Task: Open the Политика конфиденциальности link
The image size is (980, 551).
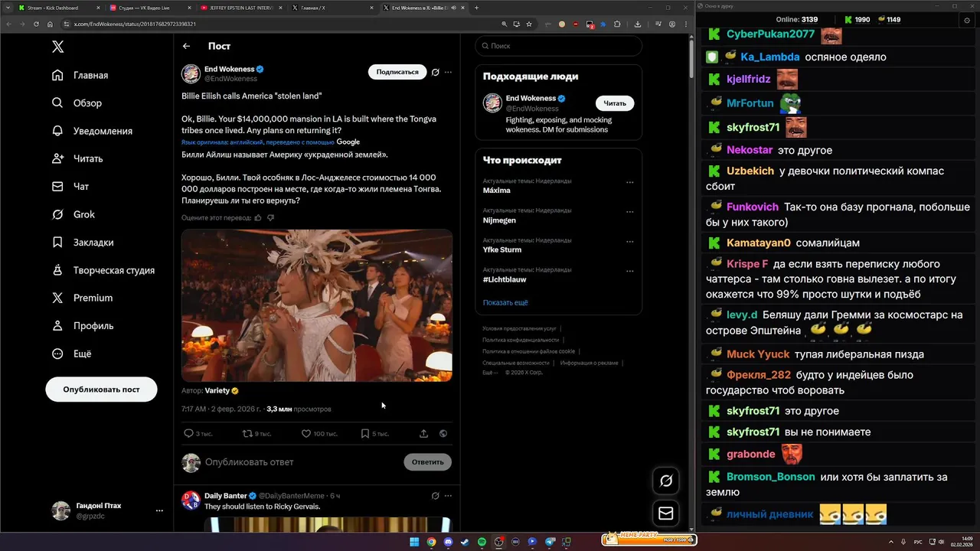Action: 521,340
